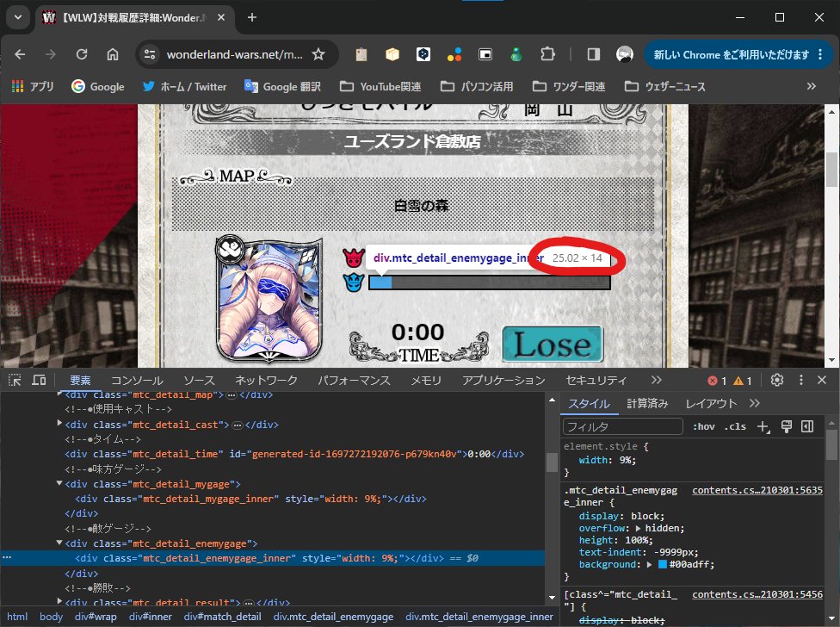
Task: Click the blue hexagon extension icon
Action: point(423,54)
